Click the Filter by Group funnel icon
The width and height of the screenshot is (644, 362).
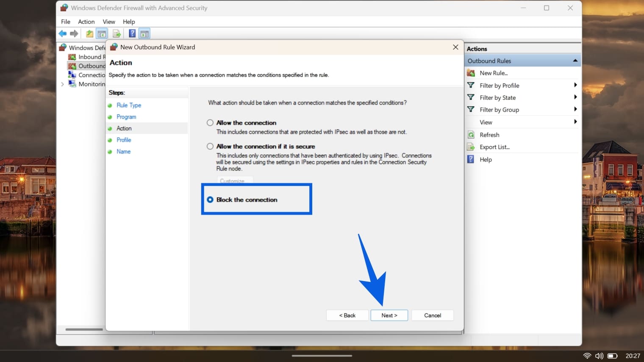pyautogui.click(x=471, y=109)
